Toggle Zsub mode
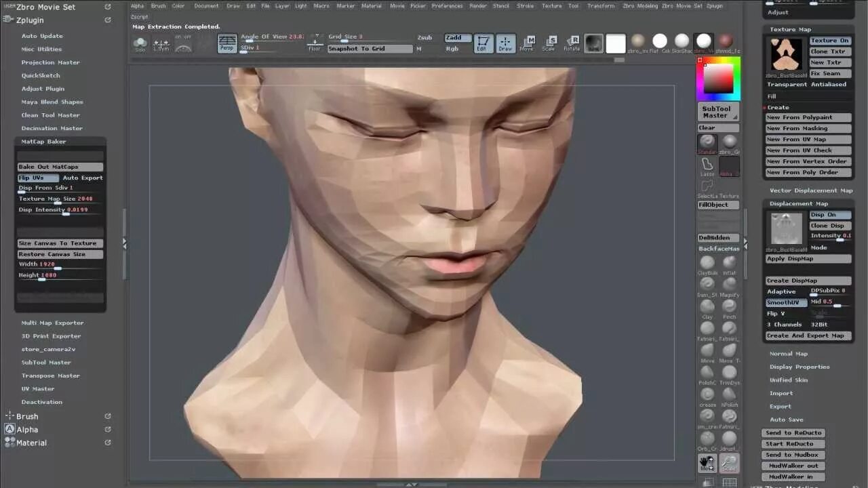Viewport: 868px width, 488px height. (x=425, y=38)
